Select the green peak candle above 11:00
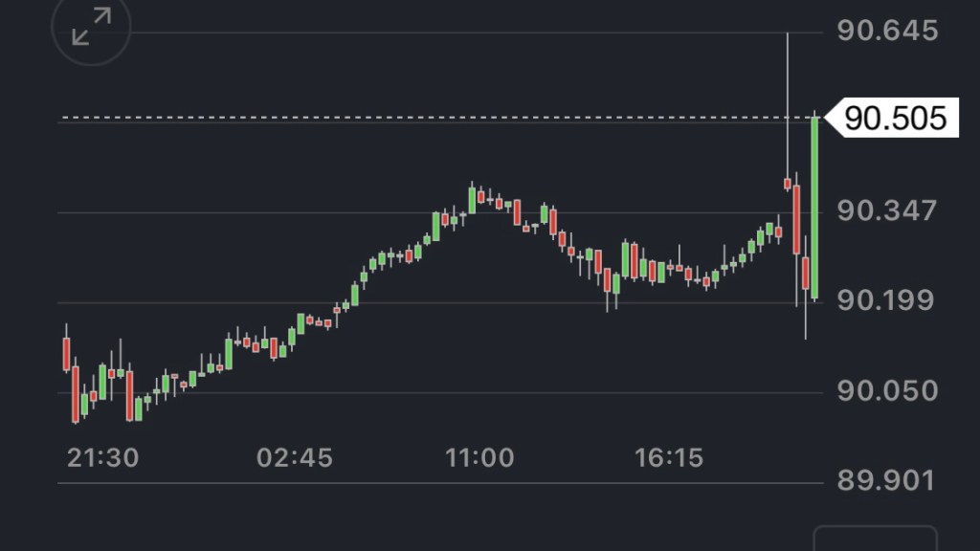Image resolution: width=980 pixels, height=551 pixels. click(x=472, y=200)
